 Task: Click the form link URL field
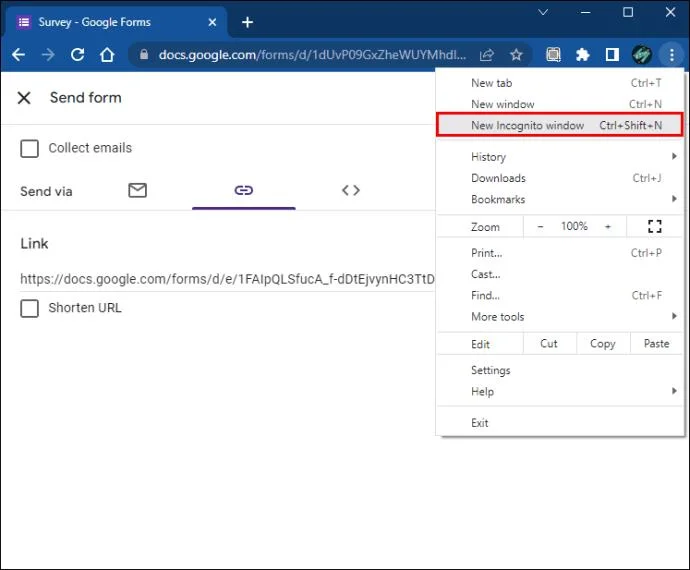click(x=227, y=279)
